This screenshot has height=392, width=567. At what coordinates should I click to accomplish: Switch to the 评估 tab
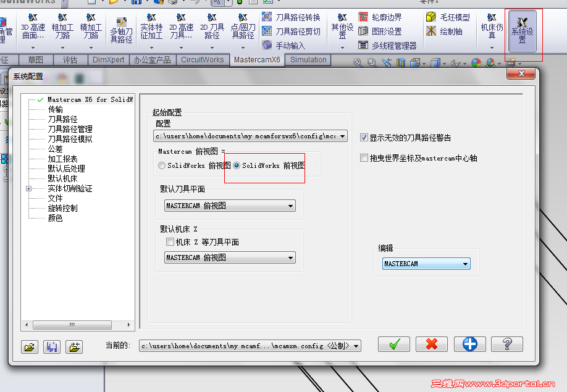(x=70, y=60)
